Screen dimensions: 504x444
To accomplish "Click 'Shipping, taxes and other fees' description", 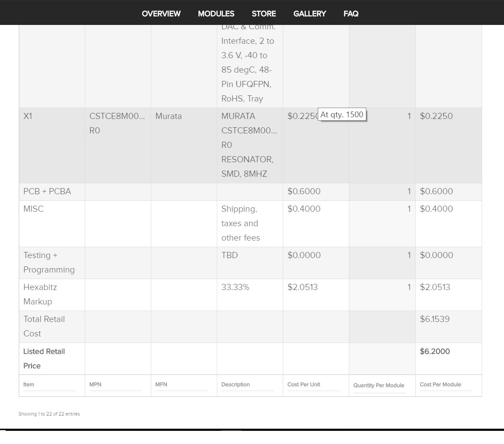I will tap(240, 223).
